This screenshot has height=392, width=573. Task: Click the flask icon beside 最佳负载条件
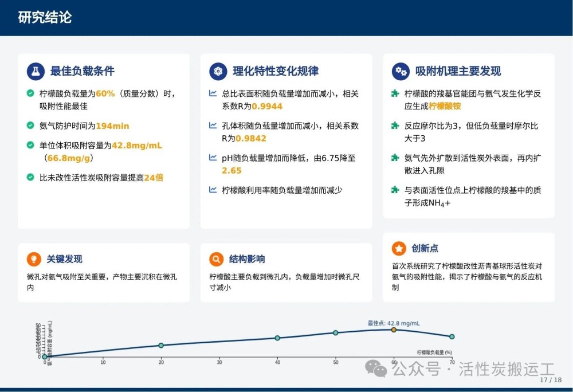[36, 71]
